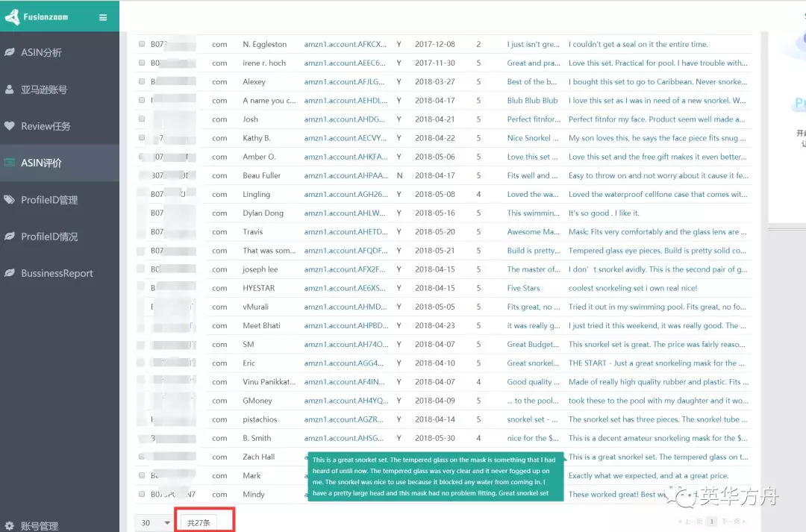This screenshot has height=532, width=806.
Task: Click the total count label 共27条
Action: click(x=199, y=523)
